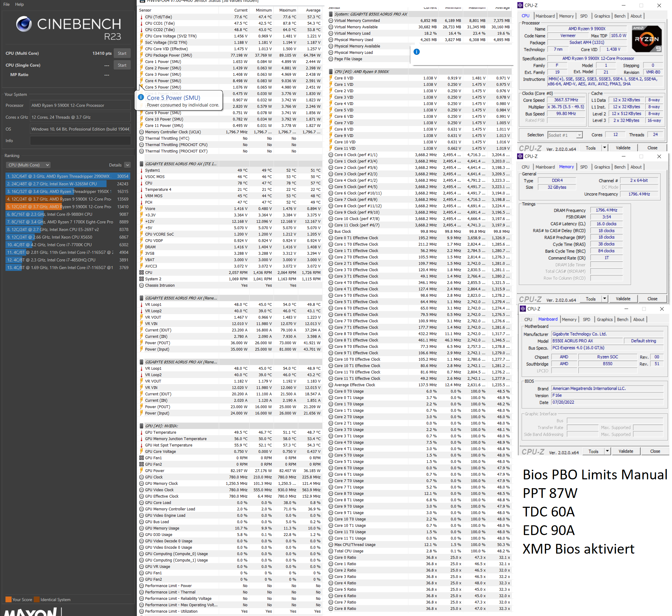Image resolution: width=672 pixels, height=616 pixels.
Task: Click Validate in the top CPU-Z window
Action: [623, 148]
